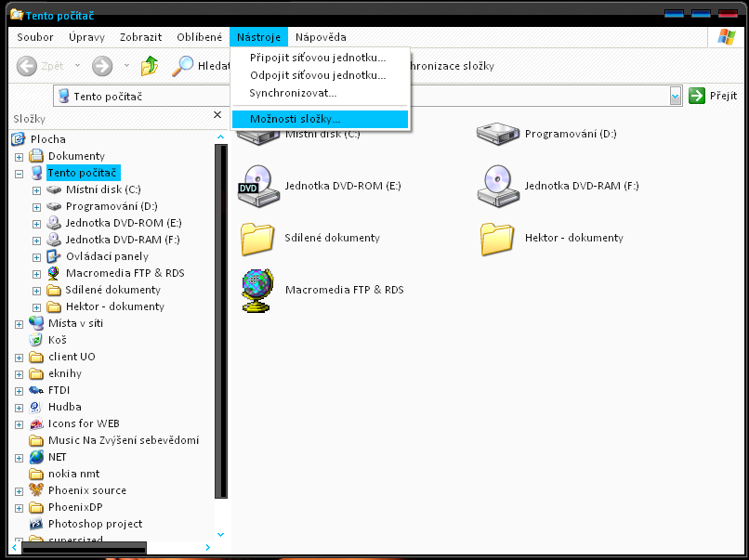Expand the Dokumenty tree node

click(20, 157)
